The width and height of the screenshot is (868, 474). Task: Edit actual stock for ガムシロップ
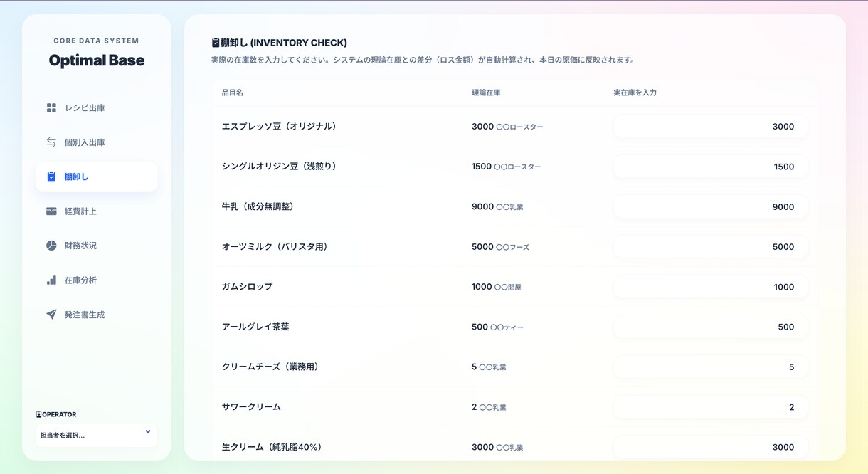point(710,287)
